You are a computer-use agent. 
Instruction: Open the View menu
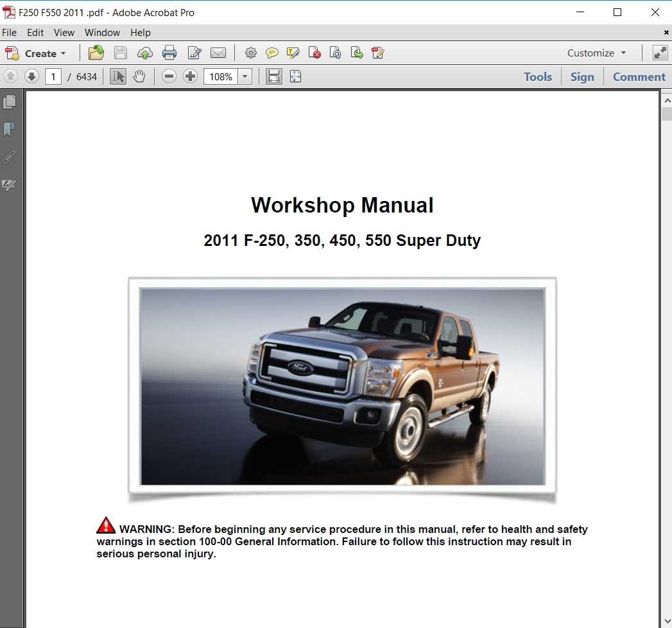(64, 33)
